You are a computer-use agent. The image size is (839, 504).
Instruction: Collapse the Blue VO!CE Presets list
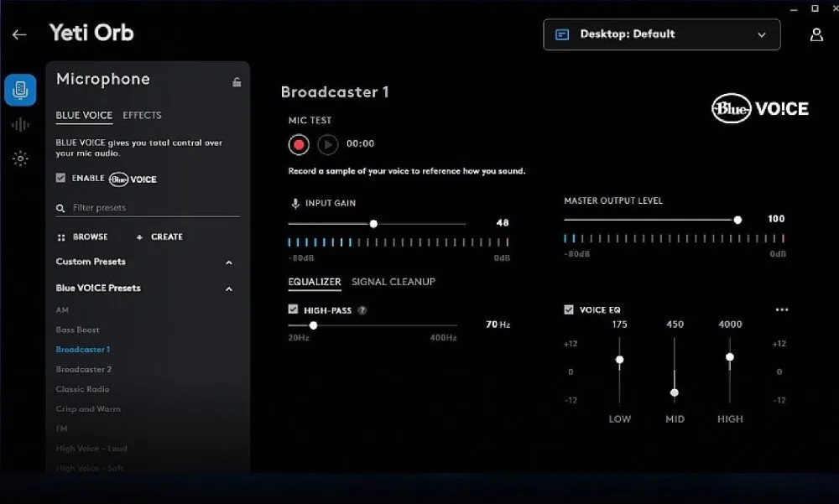point(229,288)
